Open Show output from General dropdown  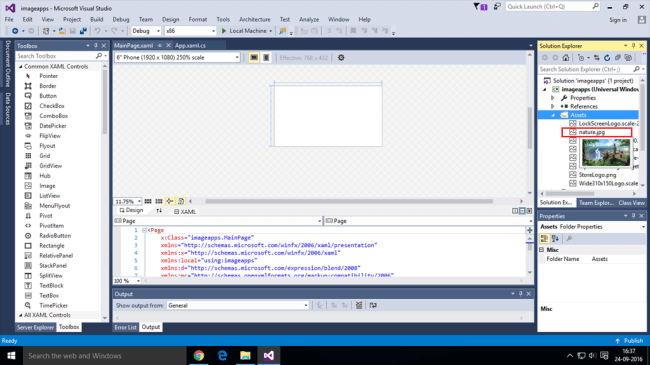(x=238, y=305)
